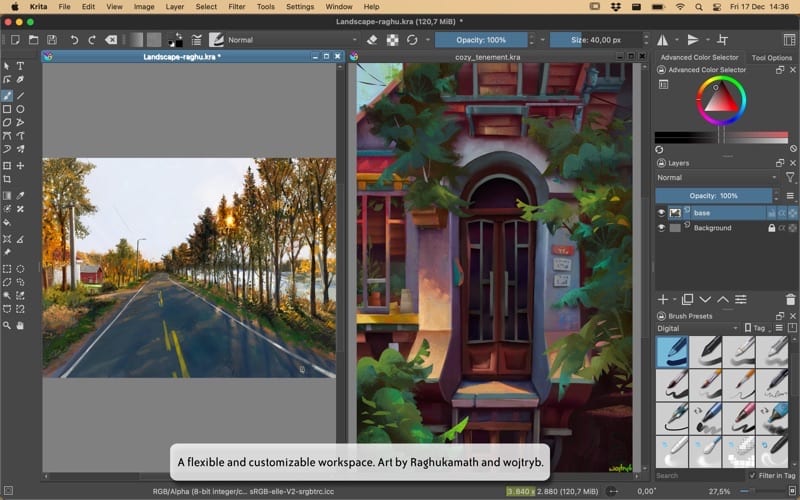
Task: Select the Move tool
Action: pyautogui.click(x=20, y=166)
